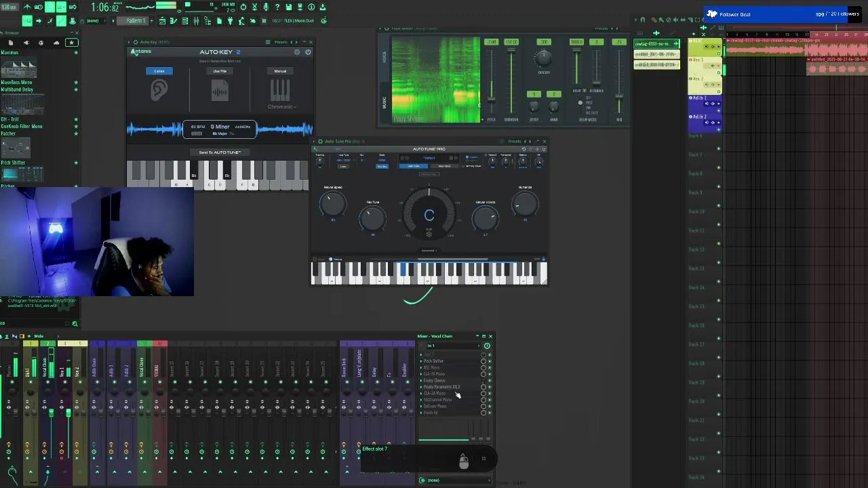Mute the Vocal Chain mixer insert
This screenshot has width=868, height=488.
pyautogui.click(x=47, y=382)
